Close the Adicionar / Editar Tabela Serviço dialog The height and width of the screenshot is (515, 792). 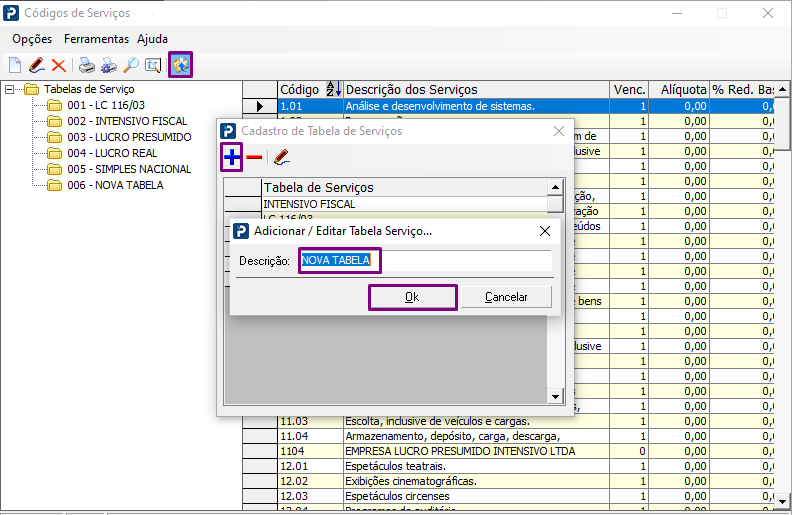point(544,231)
